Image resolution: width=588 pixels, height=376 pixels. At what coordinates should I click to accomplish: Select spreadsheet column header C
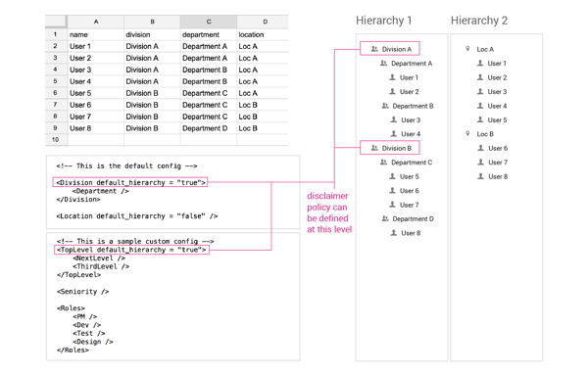[209, 22]
